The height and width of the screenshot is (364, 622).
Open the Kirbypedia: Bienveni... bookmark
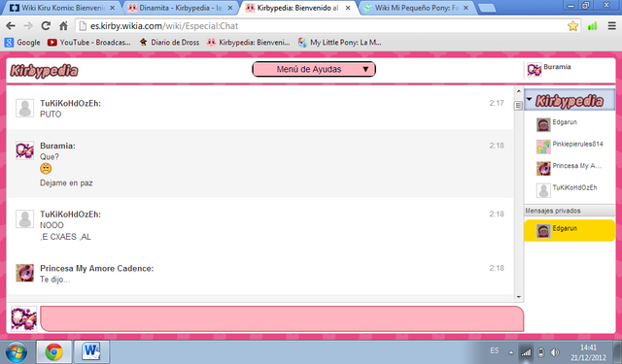pos(249,43)
